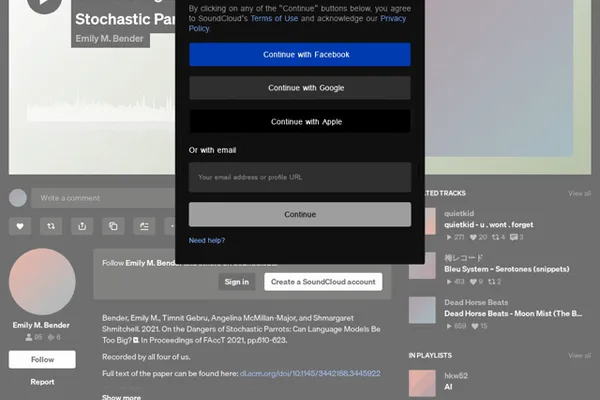Create a SoundCloud account
The height and width of the screenshot is (400, 600).
[323, 282]
